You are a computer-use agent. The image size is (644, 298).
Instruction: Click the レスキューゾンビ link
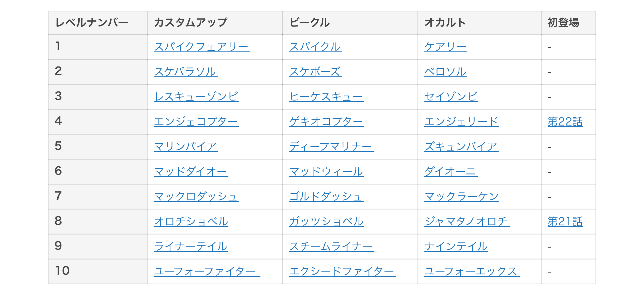196,97
